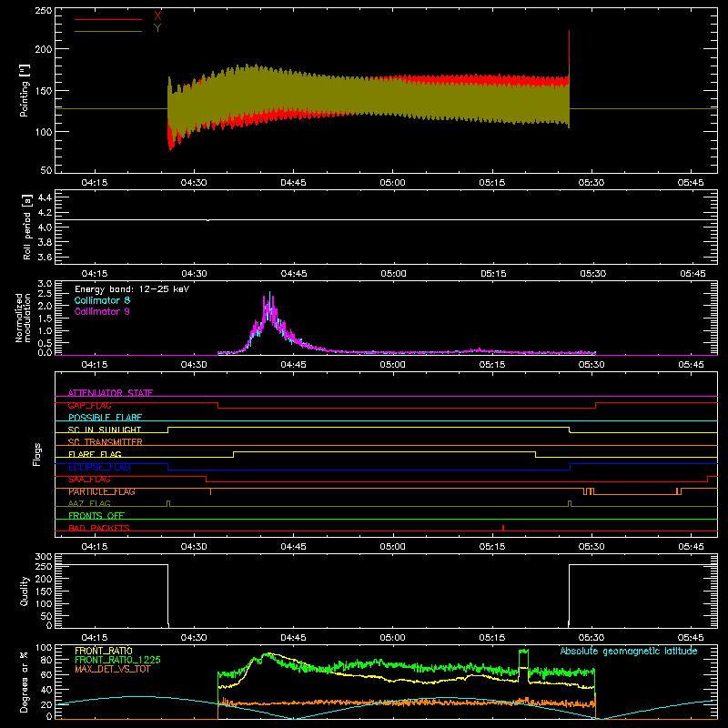Click the ECLIPSE_FLAG label
The width and height of the screenshot is (728, 728).
coord(99,467)
